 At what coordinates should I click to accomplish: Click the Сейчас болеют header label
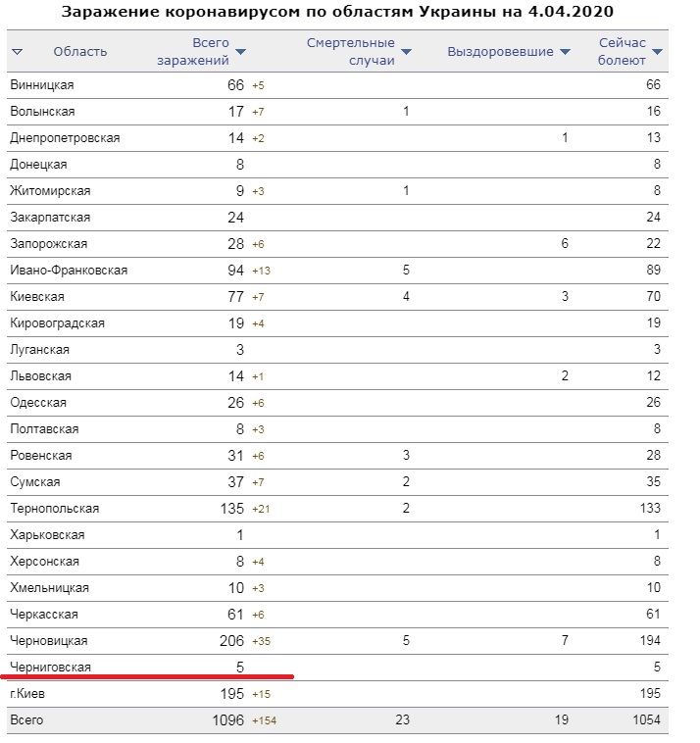point(623,51)
